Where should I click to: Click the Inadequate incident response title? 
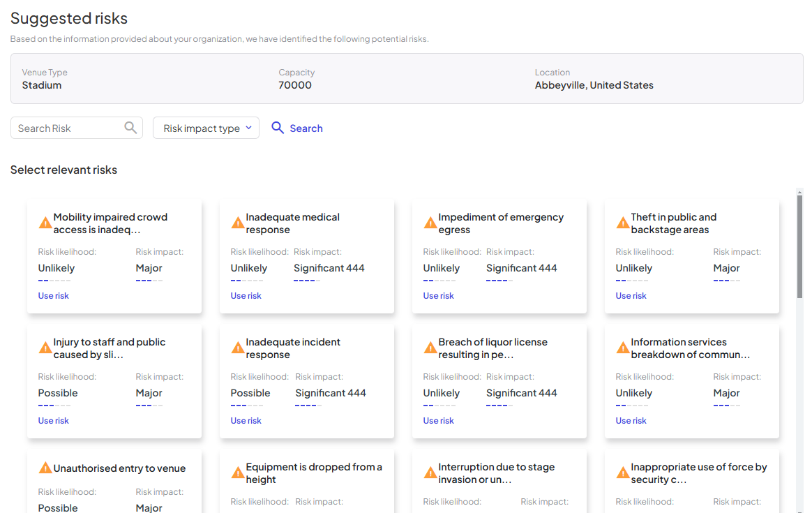pos(293,348)
